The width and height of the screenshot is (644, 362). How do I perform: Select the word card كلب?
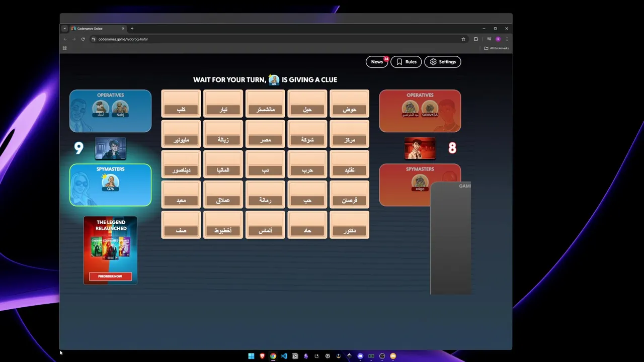[181, 104]
